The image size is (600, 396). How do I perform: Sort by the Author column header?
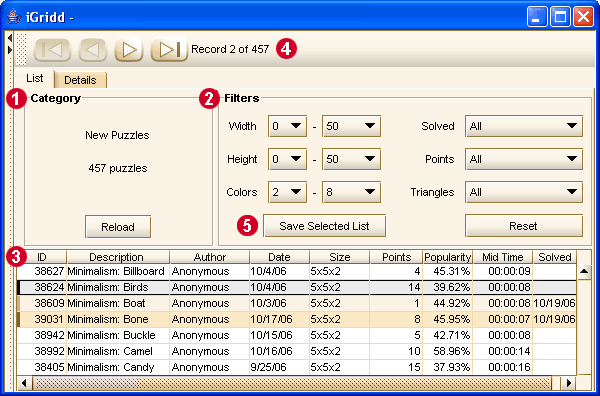click(x=209, y=257)
